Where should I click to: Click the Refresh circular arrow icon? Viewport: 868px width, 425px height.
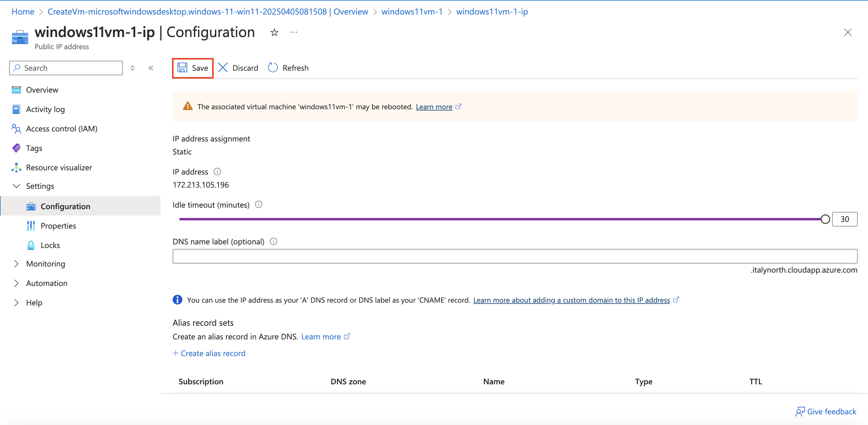point(273,68)
